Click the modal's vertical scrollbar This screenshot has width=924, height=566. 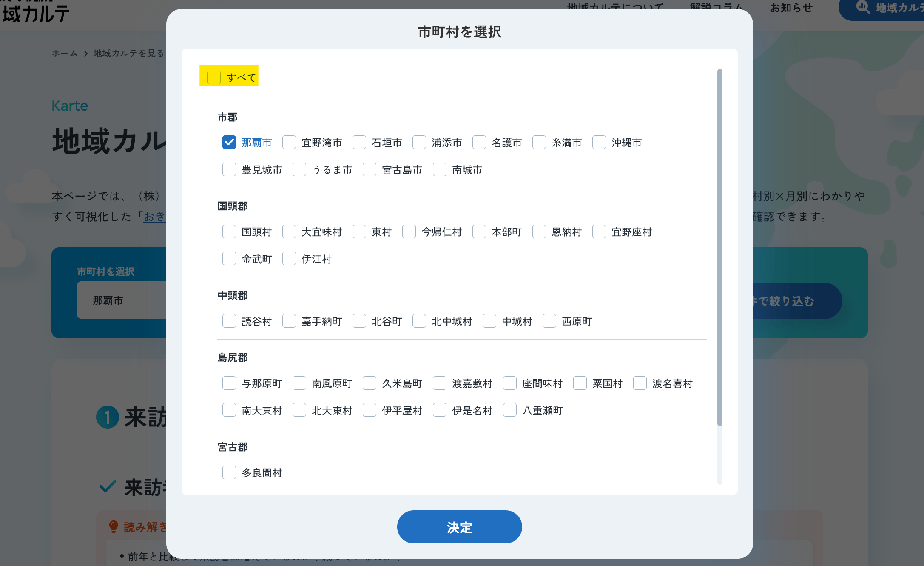pyautogui.click(x=719, y=247)
